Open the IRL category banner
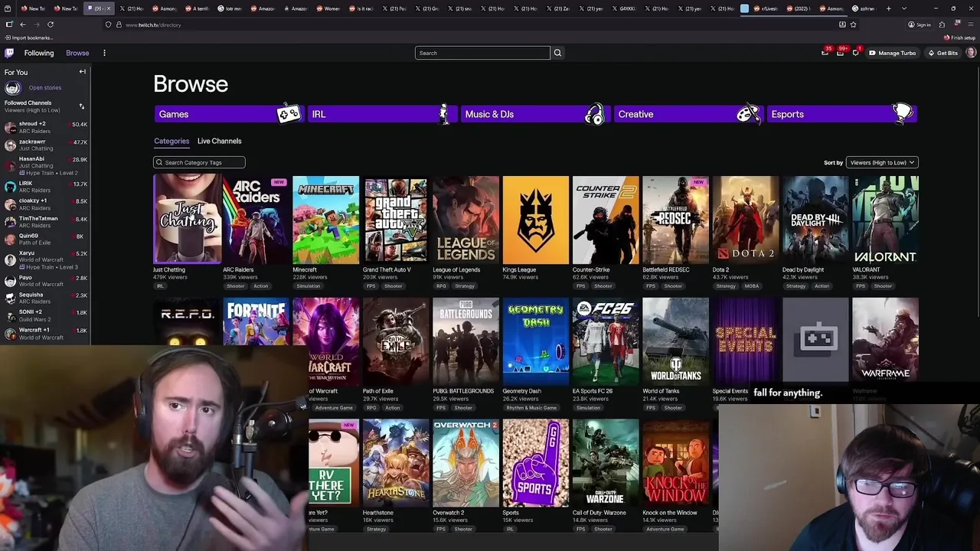 point(381,114)
